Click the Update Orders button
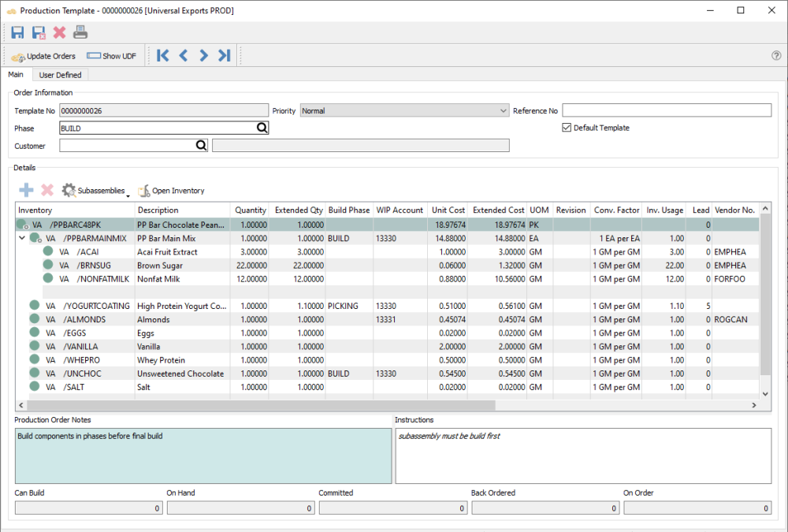The width and height of the screenshot is (788, 532). tap(44, 56)
